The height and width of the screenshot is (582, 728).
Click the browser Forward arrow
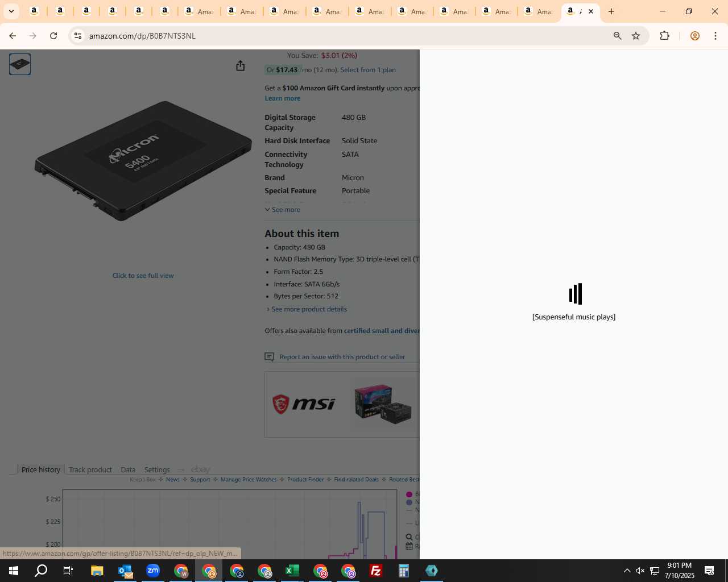pos(33,36)
